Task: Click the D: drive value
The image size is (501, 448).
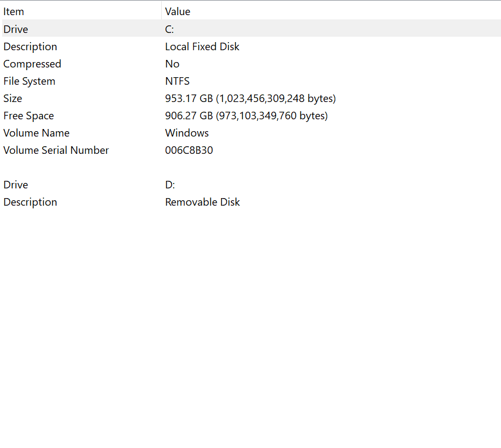Action: click(170, 185)
